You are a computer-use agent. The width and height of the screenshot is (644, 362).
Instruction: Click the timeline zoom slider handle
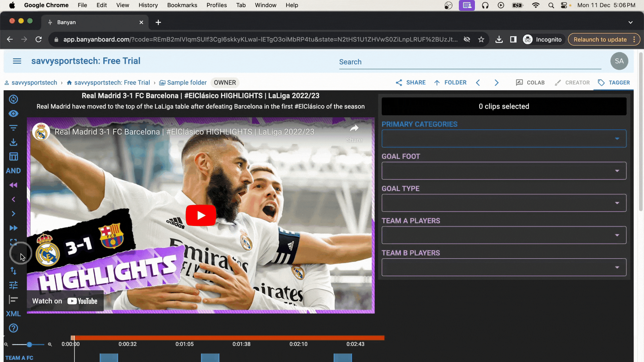(x=30, y=345)
